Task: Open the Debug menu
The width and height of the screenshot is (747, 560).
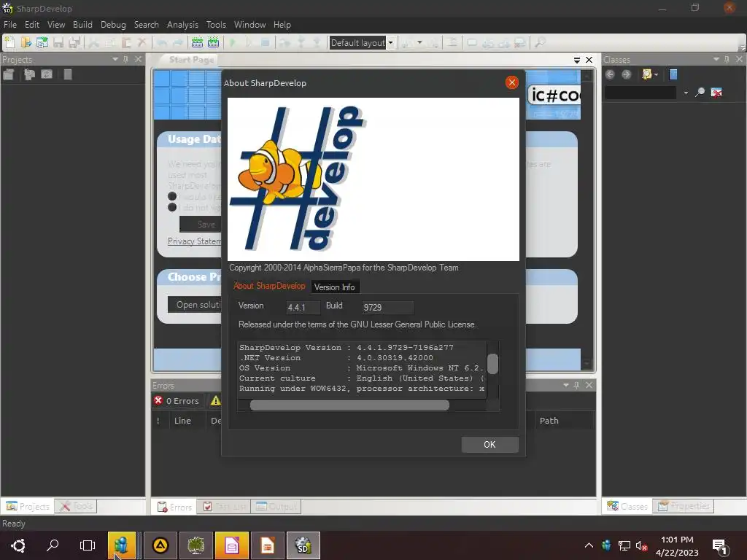Action: coord(113,25)
